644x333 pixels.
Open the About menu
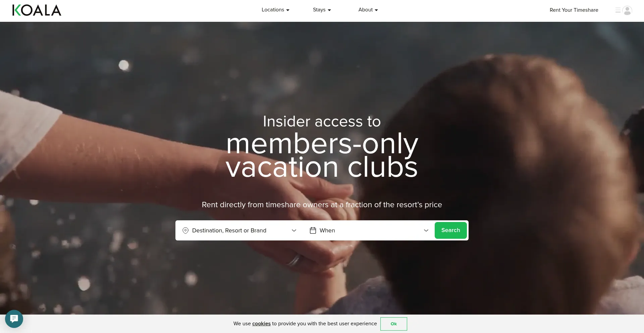pyautogui.click(x=368, y=10)
